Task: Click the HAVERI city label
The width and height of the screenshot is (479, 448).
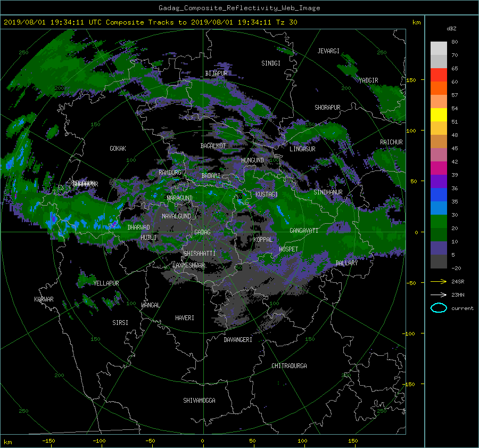Action: [185, 318]
